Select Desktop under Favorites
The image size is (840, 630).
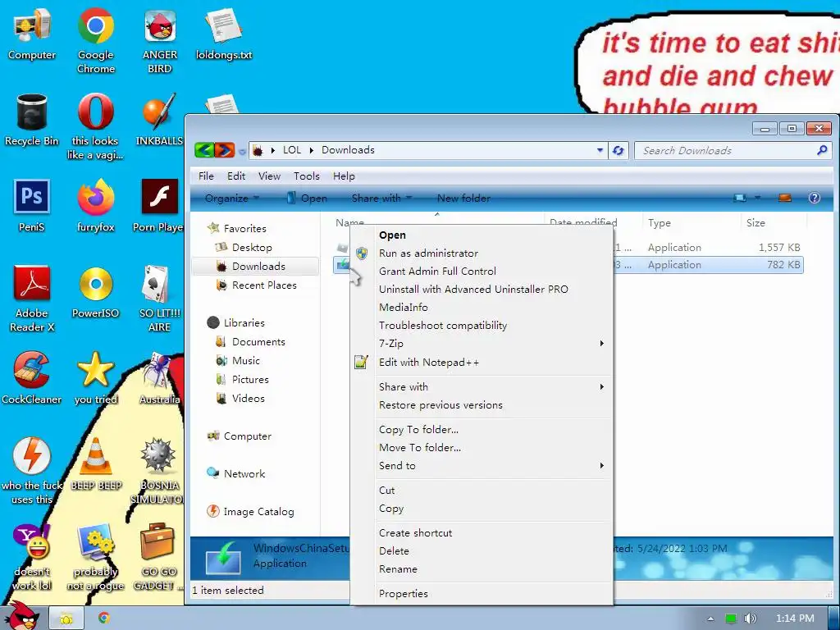tap(251, 248)
